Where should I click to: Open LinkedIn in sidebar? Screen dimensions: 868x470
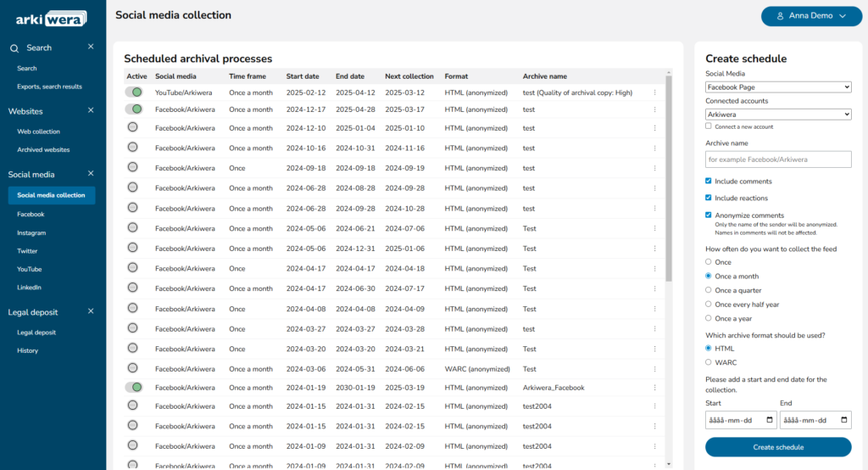29,288
